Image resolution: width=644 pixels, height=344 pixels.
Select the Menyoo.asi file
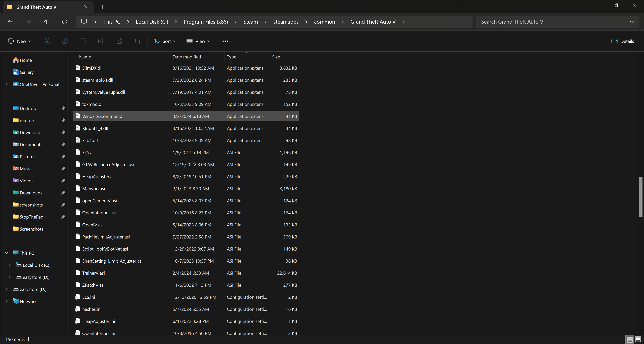(94, 189)
